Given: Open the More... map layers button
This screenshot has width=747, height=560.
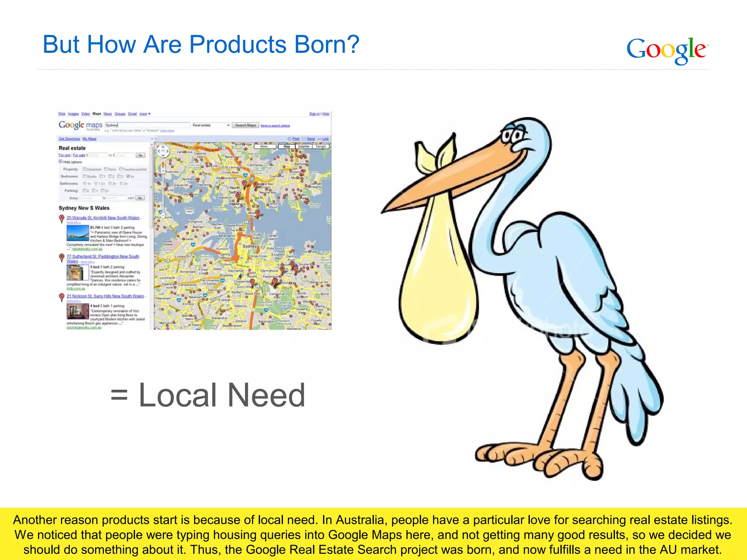Looking at the screenshot, I should pyautogui.click(x=265, y=147).
